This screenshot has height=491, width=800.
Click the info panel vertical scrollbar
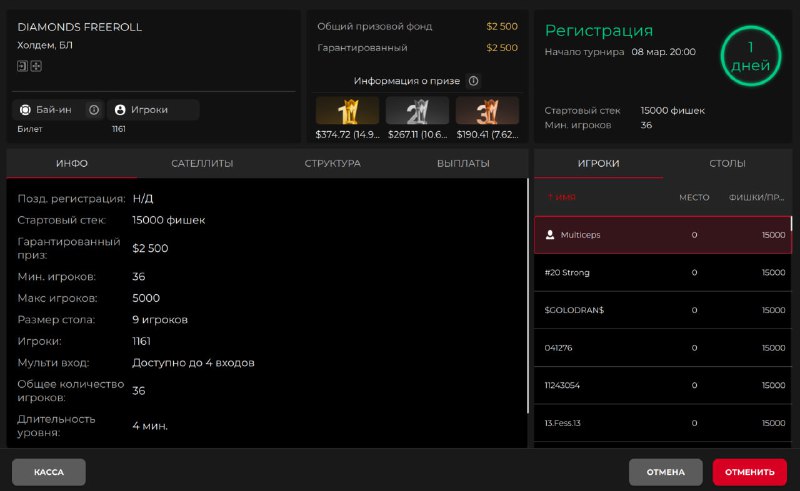pyautogui.click(x=528, y=300)
